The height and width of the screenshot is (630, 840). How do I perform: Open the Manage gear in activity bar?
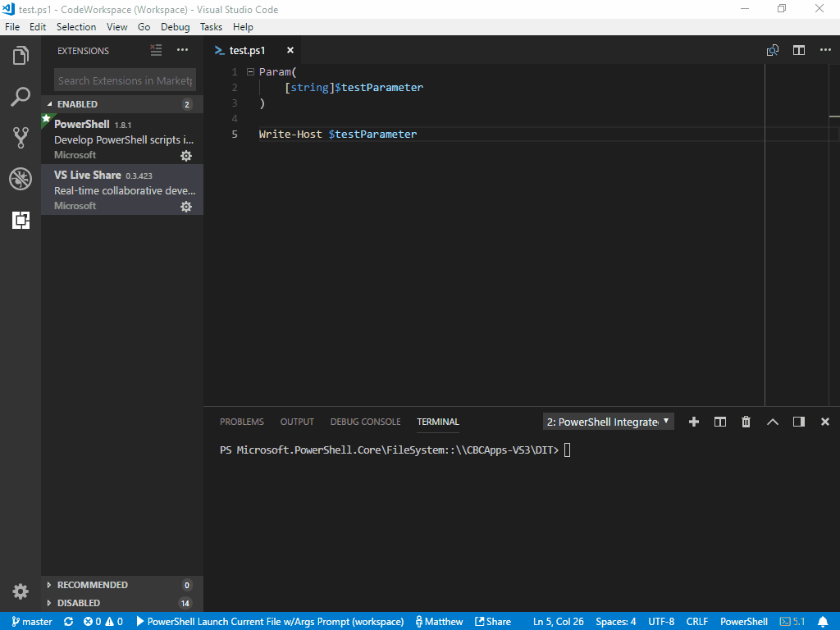pyautogui.click(x=21, y=591)
